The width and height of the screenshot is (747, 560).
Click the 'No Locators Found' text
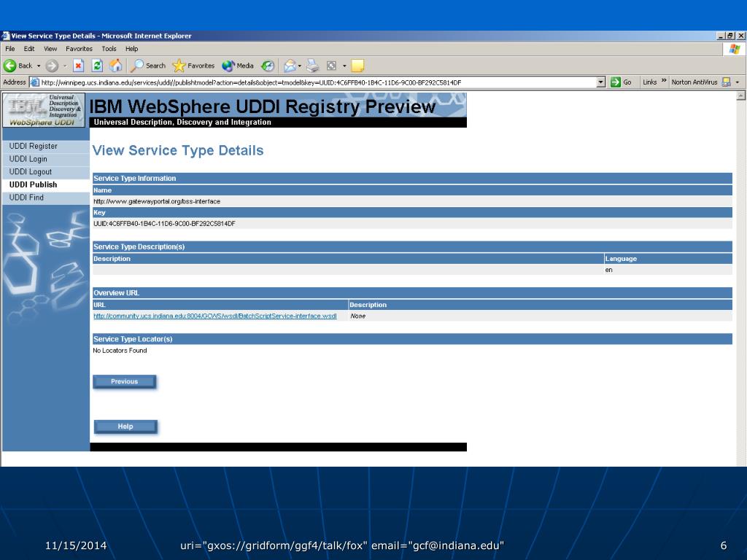click(x=120, y=351)
